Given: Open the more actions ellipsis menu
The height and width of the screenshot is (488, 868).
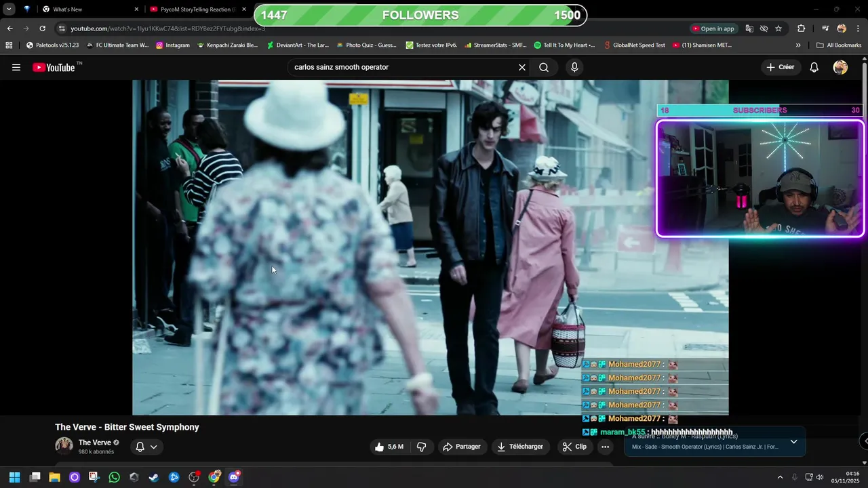Looking at the screenshot, I should (x=605, y=447).
